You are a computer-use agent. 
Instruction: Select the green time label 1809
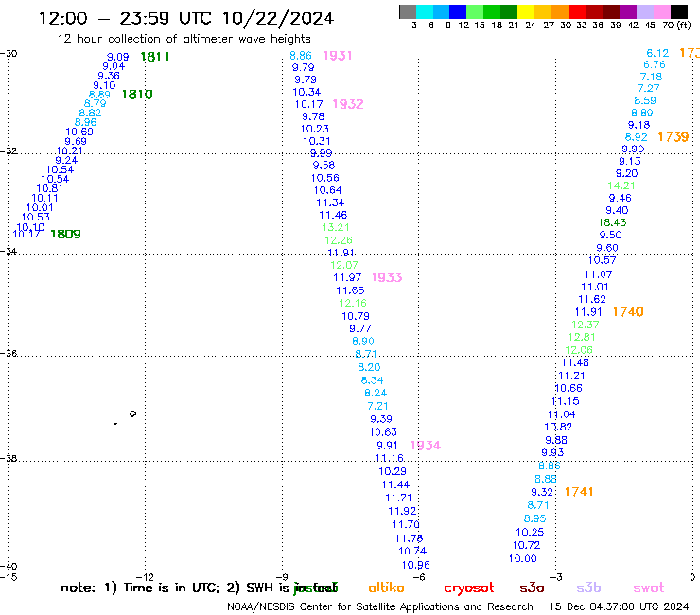(65, 234)
